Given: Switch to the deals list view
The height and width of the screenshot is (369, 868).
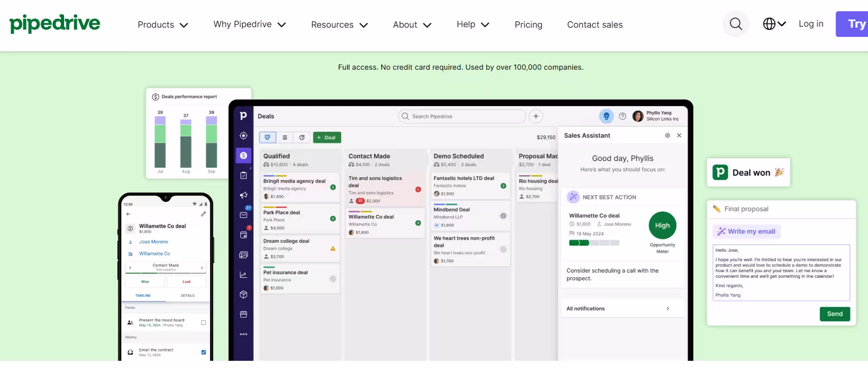Looking at the screenshot, I should 285,137.
